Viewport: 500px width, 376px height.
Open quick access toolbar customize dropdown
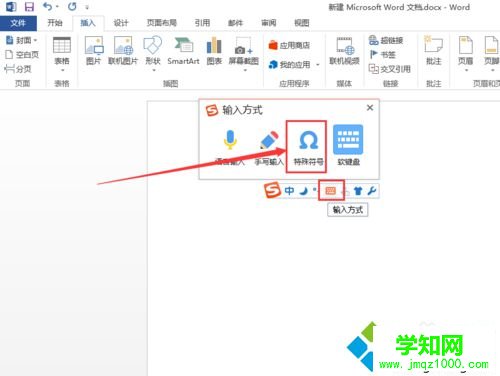(87, 7)
